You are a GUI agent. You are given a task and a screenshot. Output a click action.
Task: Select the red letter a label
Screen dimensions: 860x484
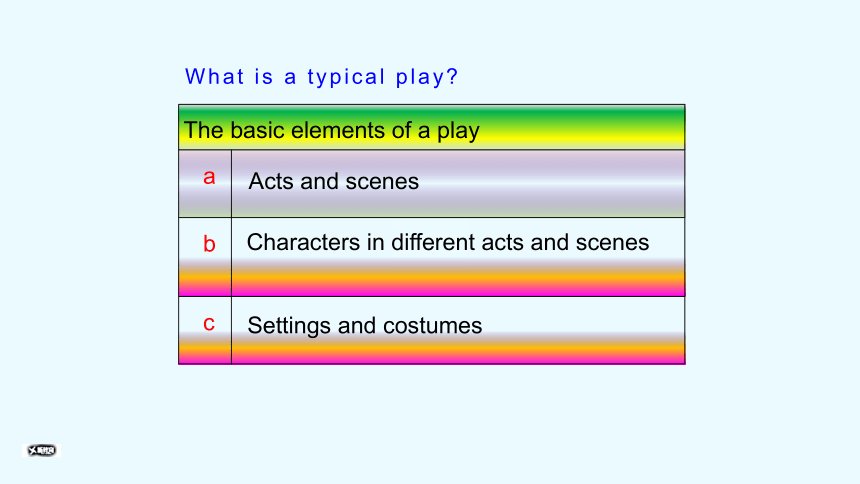(209, 177)
